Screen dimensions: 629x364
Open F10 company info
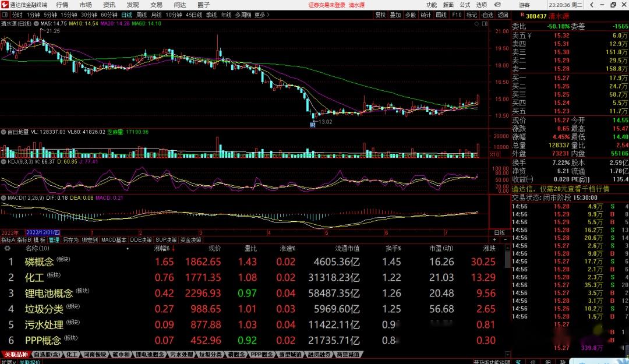tap(457, 15)
